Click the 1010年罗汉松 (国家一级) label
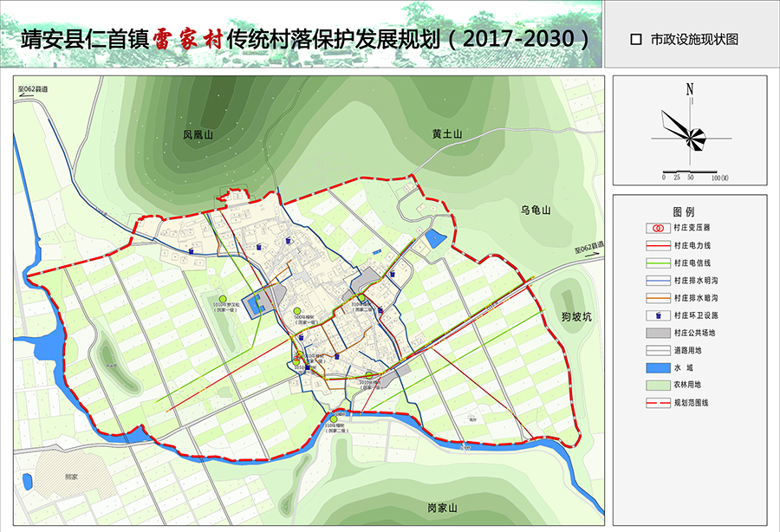Viewport: 780px width, 532px height. pyautogui.click(x=226, y=307)
